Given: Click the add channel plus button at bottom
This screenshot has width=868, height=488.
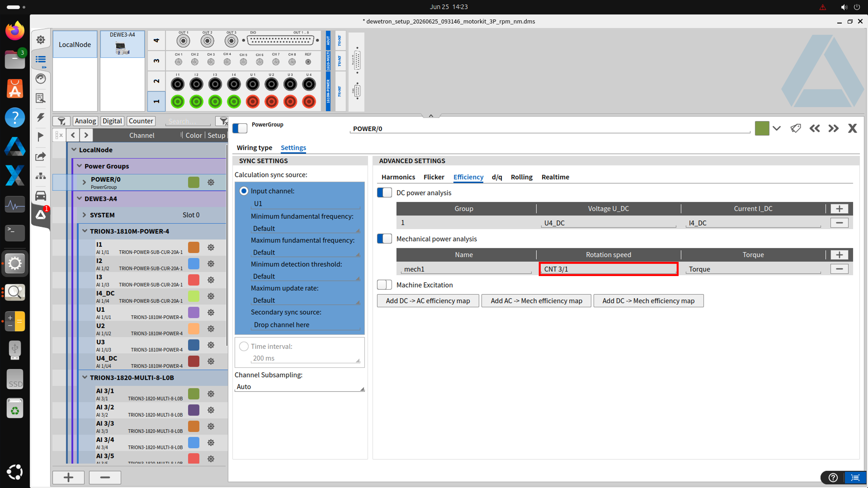Looking at the screenshot, I should [68, 478].
